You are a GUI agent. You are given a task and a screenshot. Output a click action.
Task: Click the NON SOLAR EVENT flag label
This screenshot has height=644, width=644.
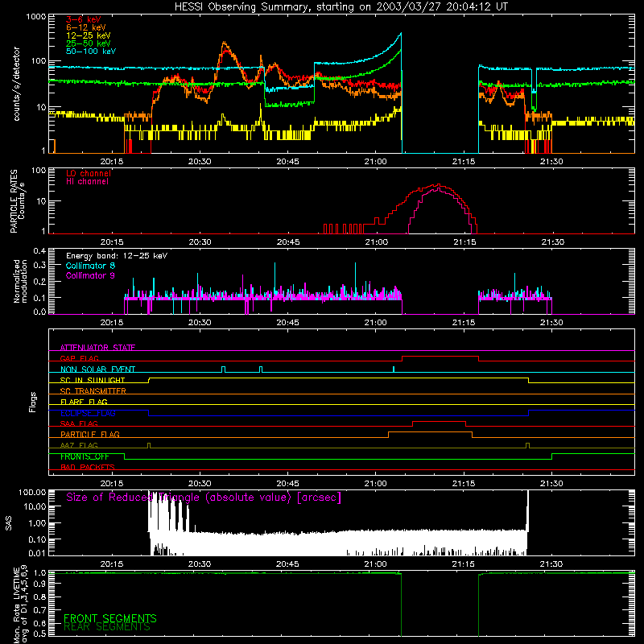(97, 369)
